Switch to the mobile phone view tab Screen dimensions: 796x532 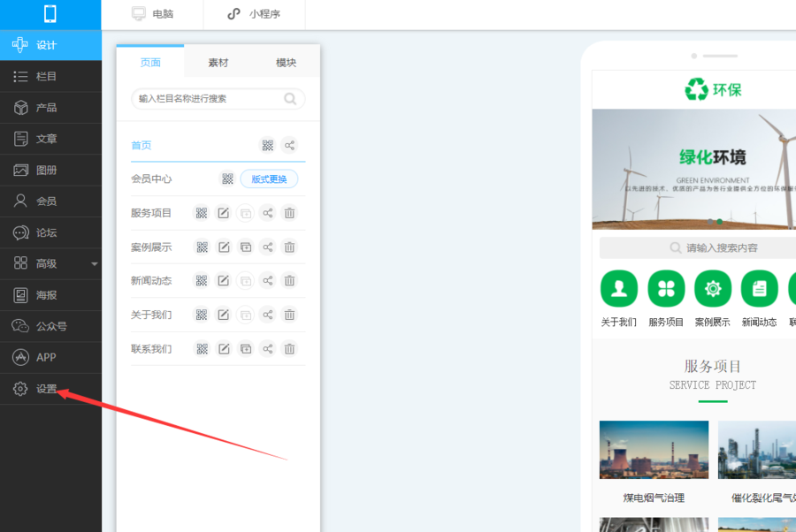(x=50, y=13)
